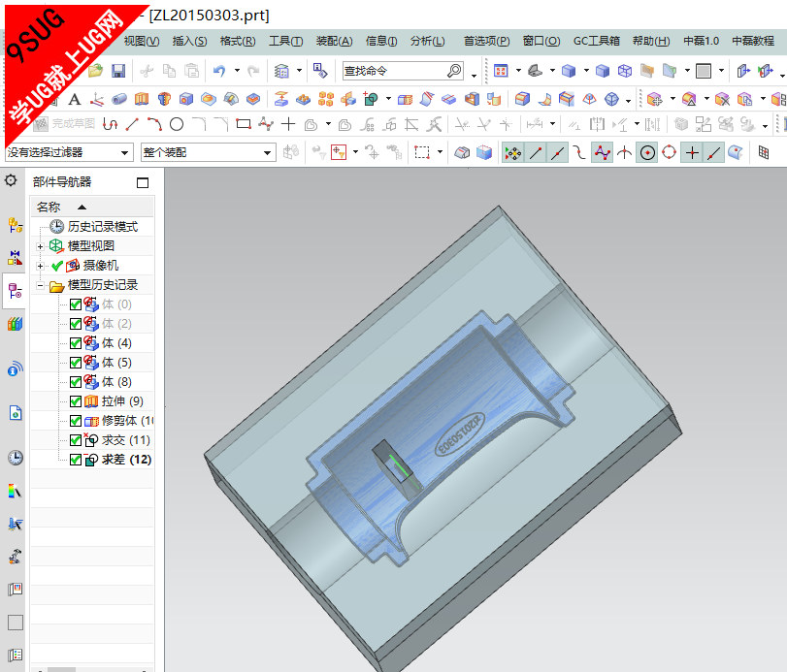Click the Copy icon in toolbar
The width and height of the screenshot is (787, 672).
pos(169,71)
